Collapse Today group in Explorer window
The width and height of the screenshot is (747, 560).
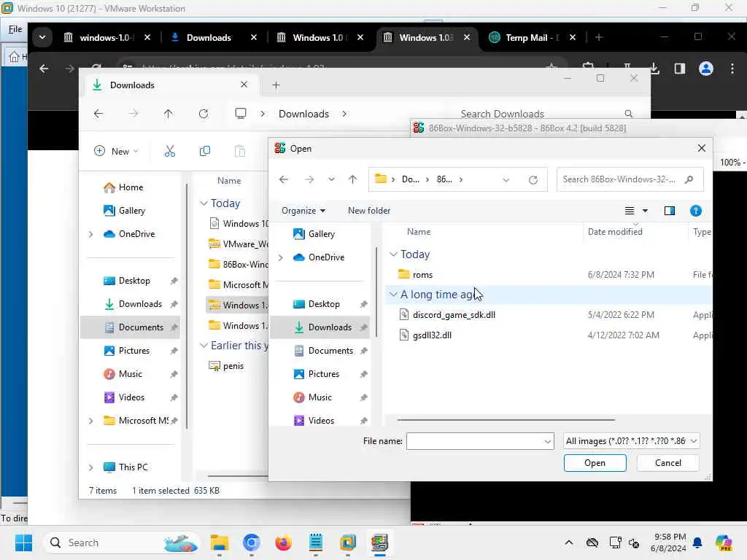[204, 203]
